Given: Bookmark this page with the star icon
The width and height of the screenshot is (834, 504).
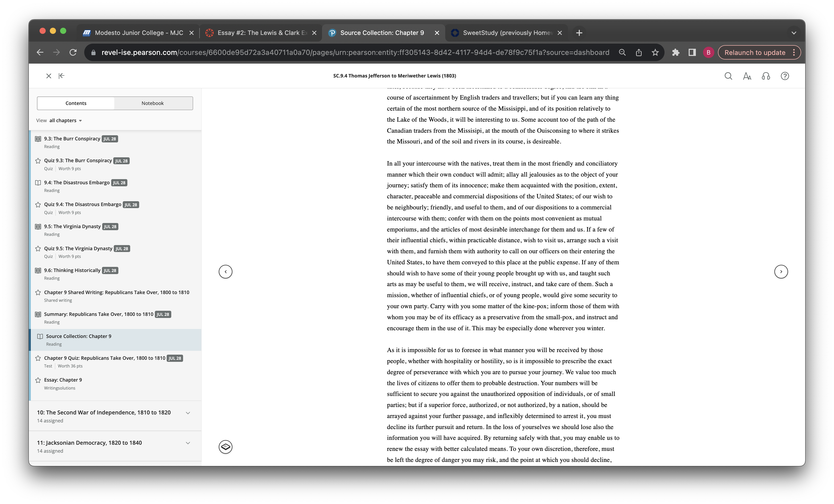Looking at the screenshot, I should pos(655,52).
